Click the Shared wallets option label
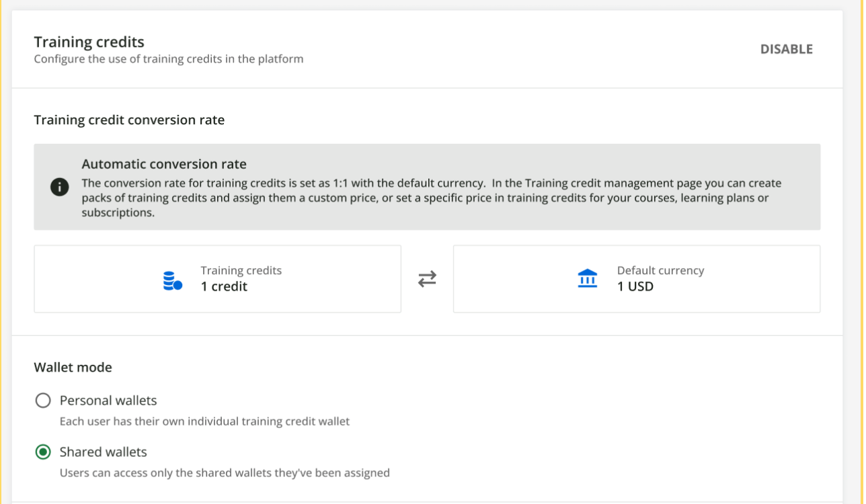 (103, 452)
